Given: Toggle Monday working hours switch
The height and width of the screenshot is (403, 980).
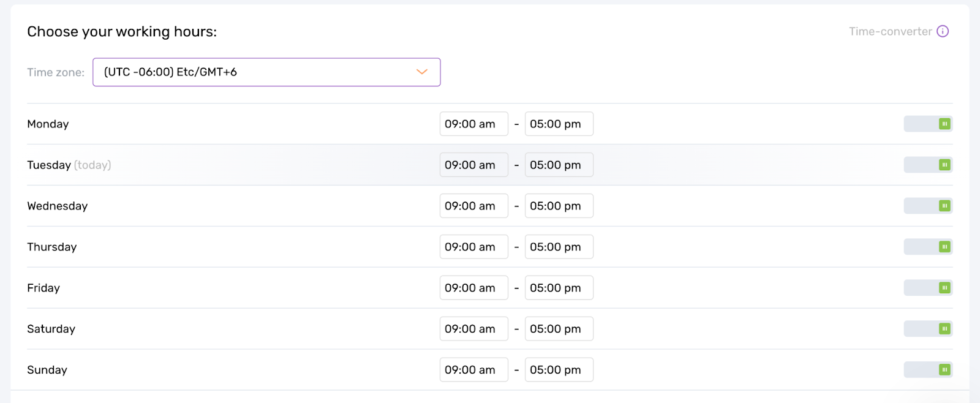Looking at the screenshot, I should (928, 124).
